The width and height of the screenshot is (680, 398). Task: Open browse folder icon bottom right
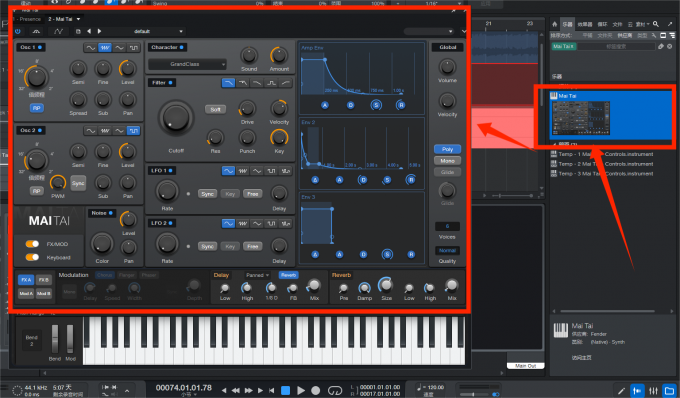point(670,391)
